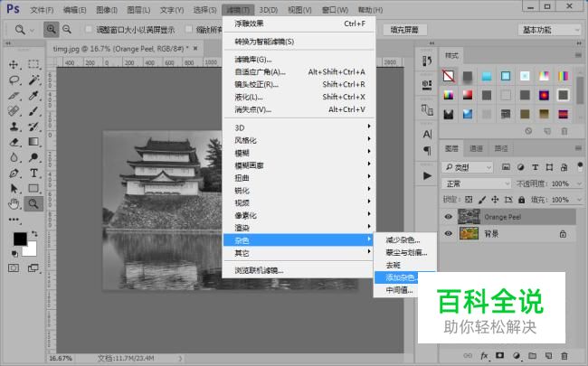Image resolution: width=588 pixels, height=366 pixels.
Task: Click the 填充屏幕 button
Action: pos(404,30)
